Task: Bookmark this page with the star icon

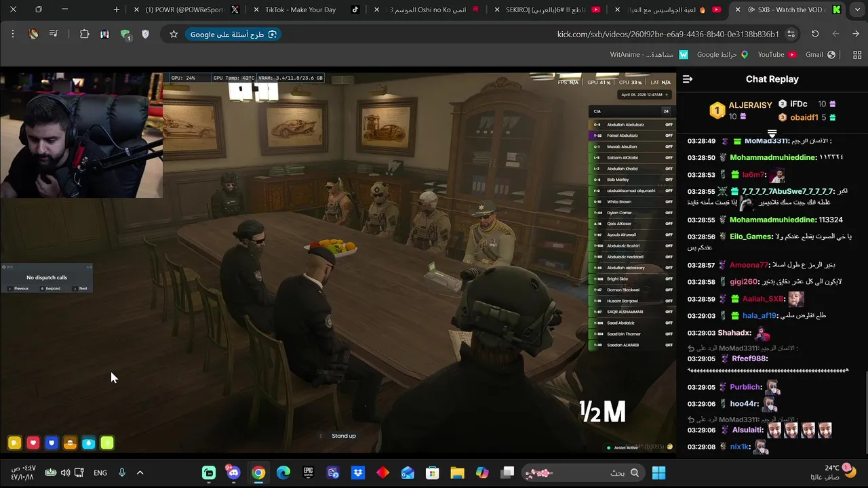Action: point(174,34)
